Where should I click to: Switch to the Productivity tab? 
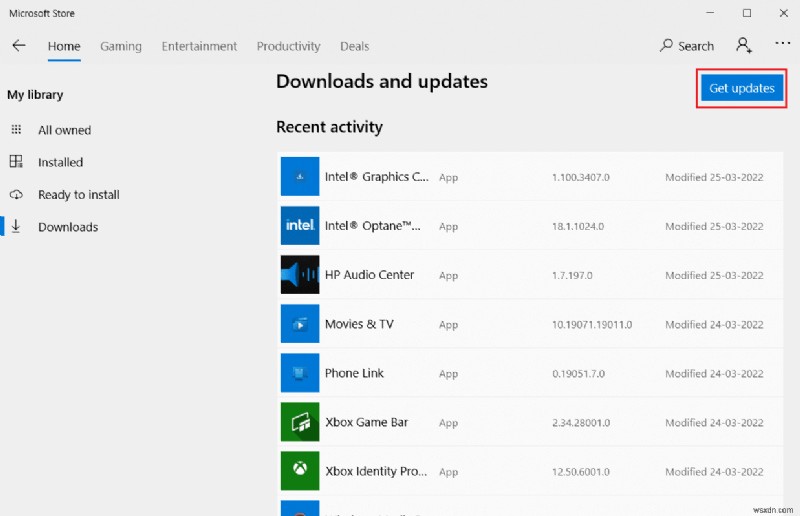[289, 46]
